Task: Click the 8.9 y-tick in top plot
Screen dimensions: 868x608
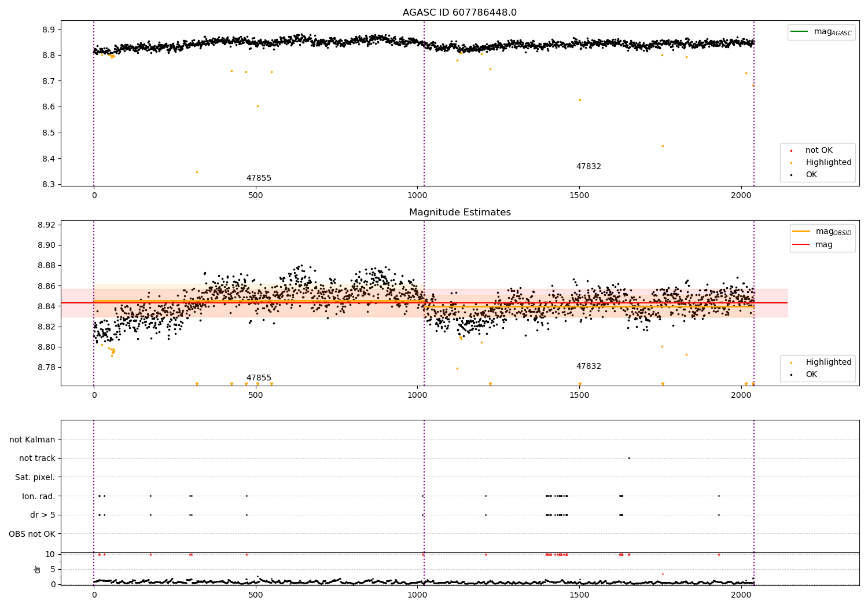Action: point(49,30)
